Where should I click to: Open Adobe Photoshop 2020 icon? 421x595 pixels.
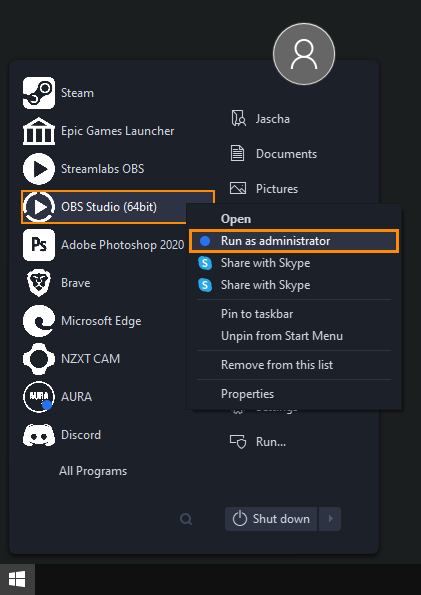pos(39,245)
